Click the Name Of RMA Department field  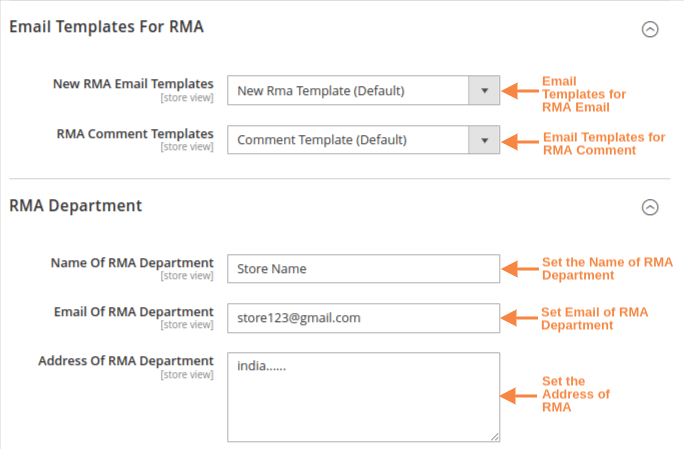[x=363, y=269]
